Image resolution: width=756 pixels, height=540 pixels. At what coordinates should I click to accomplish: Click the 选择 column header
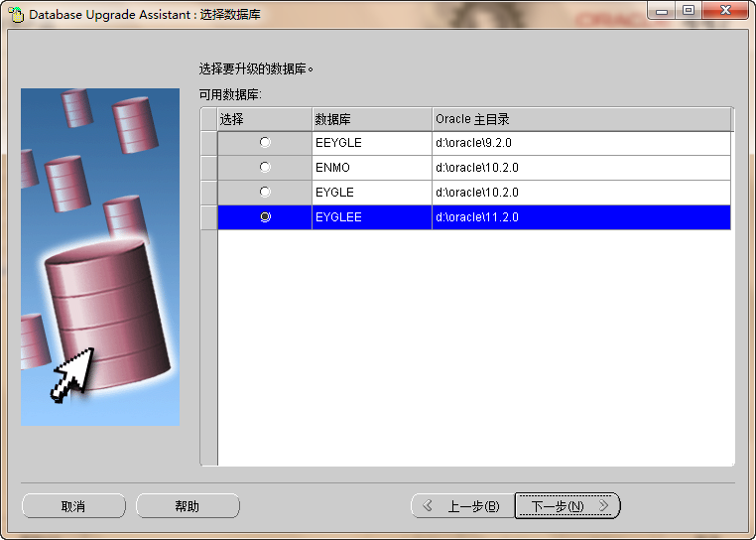tap(265, 119)
